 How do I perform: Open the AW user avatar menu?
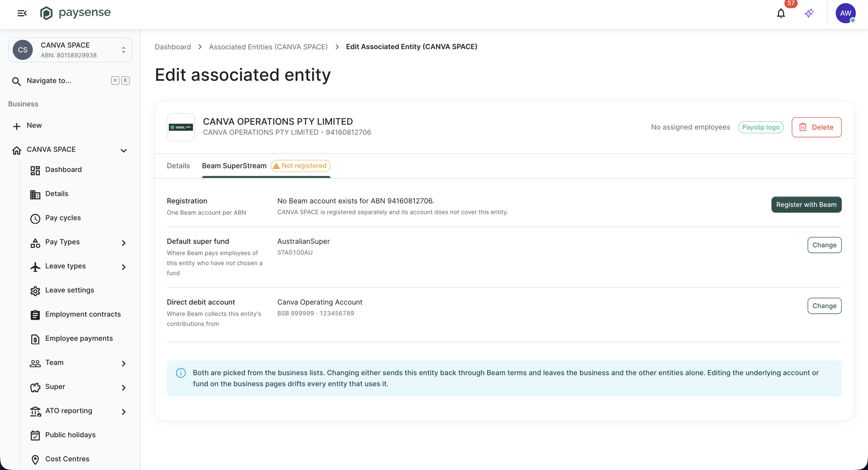pyautogui.click(x=845, y=14)
